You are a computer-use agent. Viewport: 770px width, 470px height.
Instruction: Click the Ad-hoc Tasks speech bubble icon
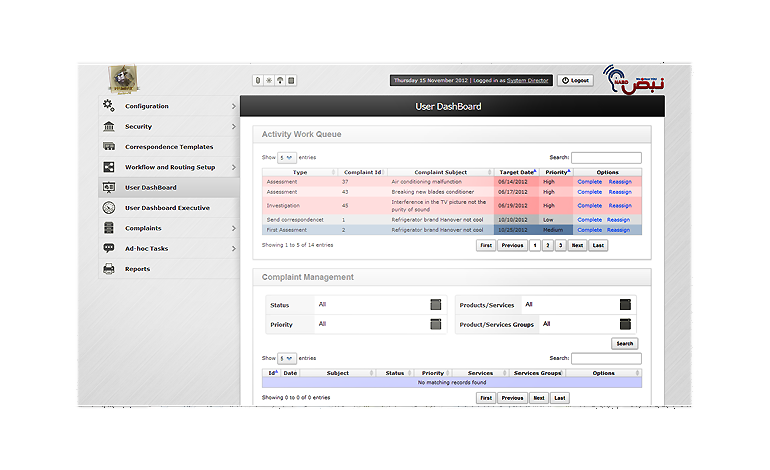pos(109,248)
